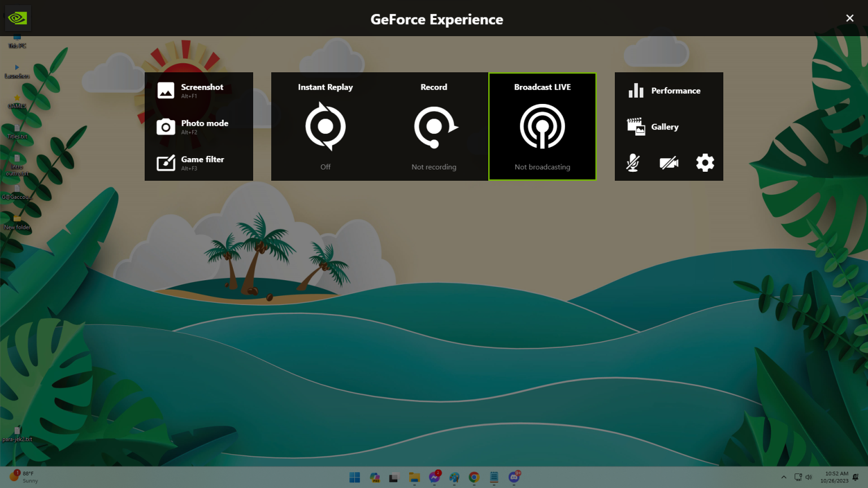Open the Record options
Image resolution: width=868 pixels, height=488 pixels.
(x=434, y=127)
